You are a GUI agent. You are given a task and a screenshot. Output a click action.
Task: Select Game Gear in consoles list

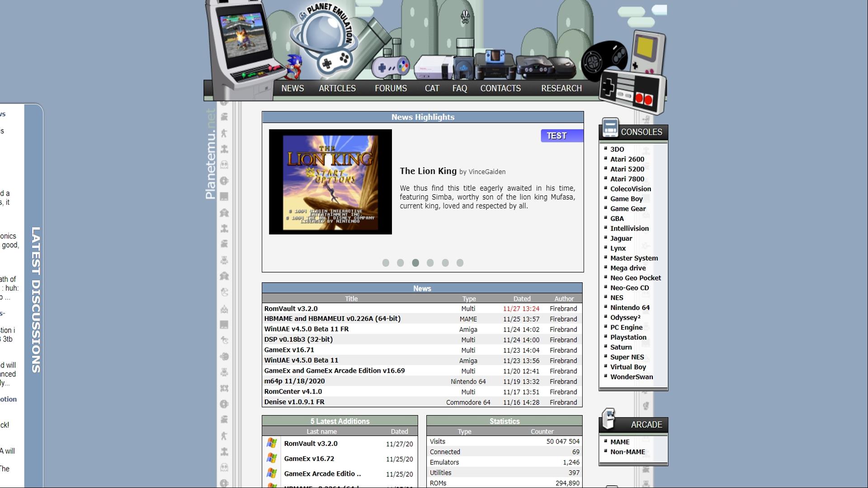(628, 209)
